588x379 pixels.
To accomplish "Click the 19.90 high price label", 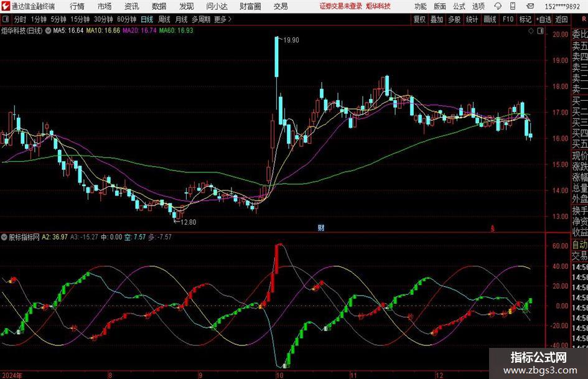I will [291, 40].
